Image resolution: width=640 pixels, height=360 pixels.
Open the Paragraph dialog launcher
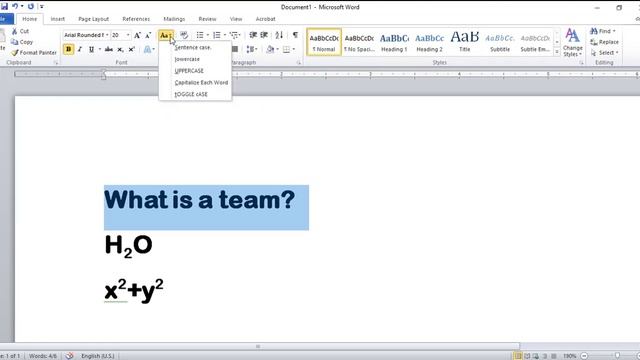coord(299,63)
